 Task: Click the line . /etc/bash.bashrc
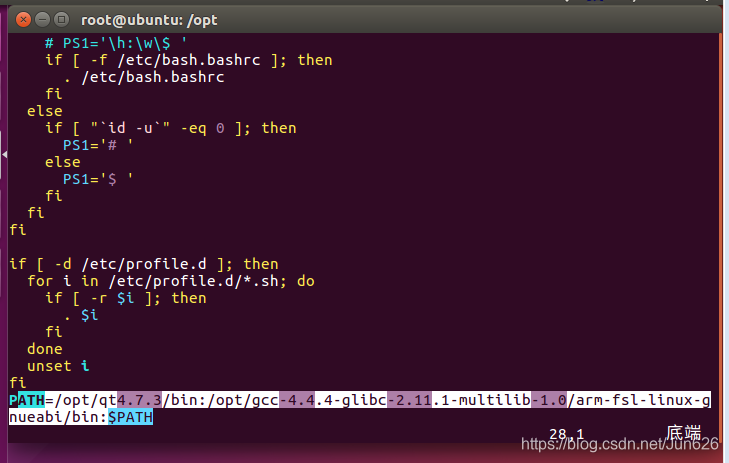pyautogui.click(x=144, y=77)
